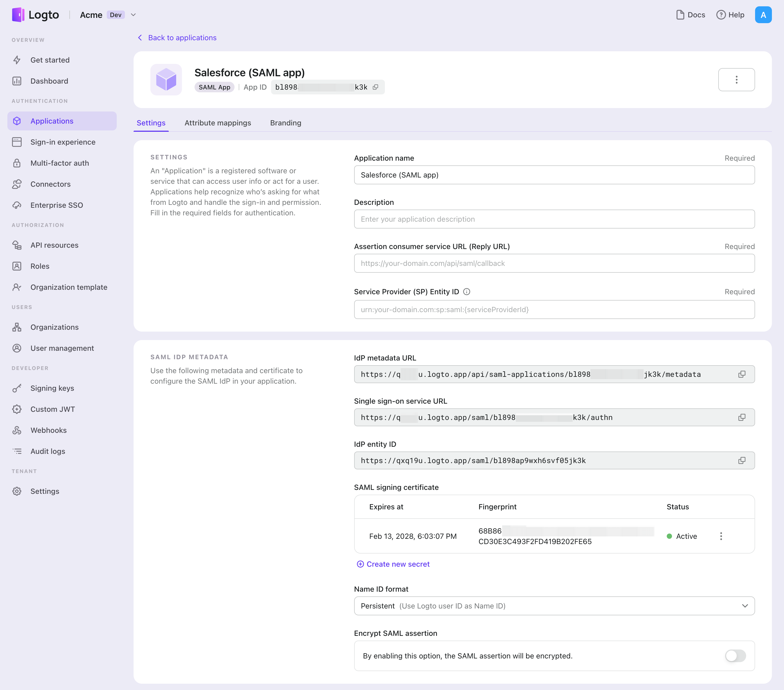Copy the App ID
The height and width of the screenshot is (690, 784).
(375, 87)
